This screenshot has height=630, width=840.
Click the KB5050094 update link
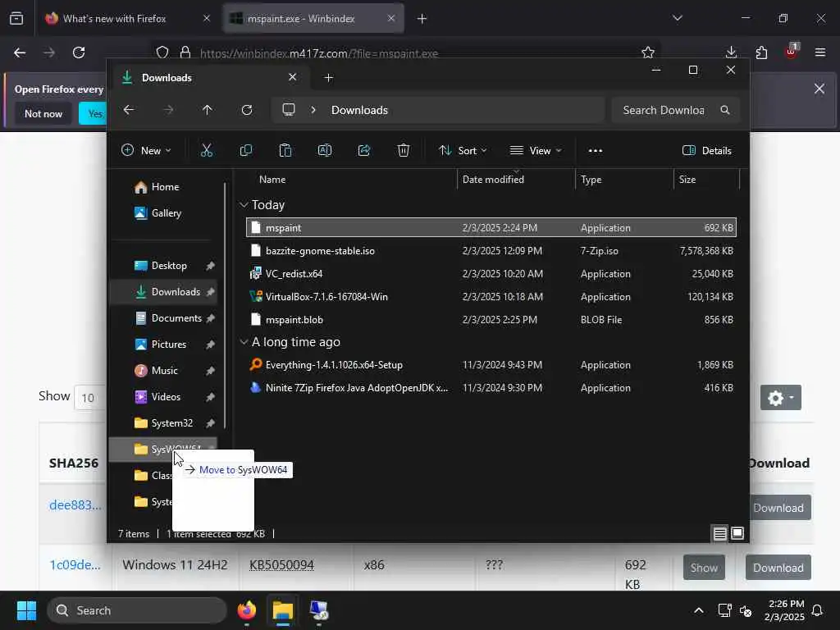click(x=282, y=564)
